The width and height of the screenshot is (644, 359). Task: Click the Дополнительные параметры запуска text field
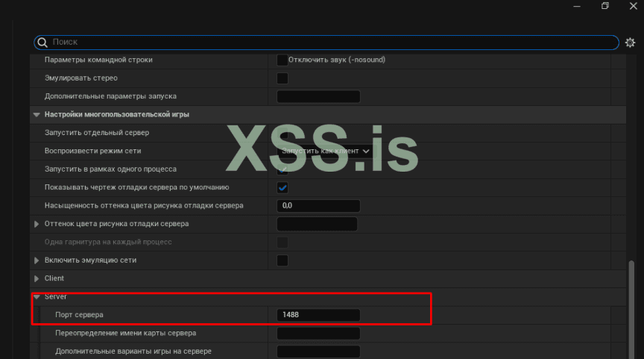318,96
